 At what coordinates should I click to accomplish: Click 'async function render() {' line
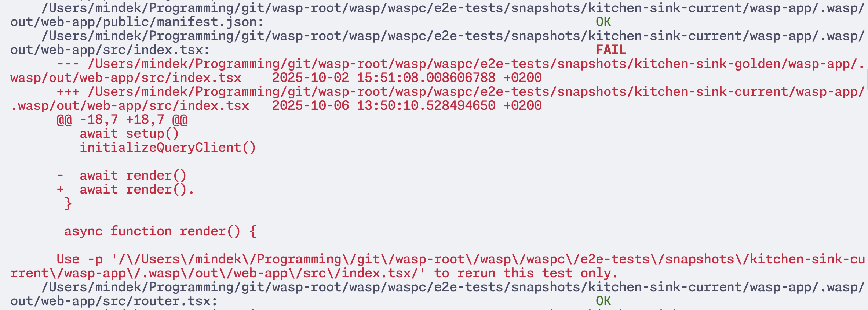(x=160, y=231)
